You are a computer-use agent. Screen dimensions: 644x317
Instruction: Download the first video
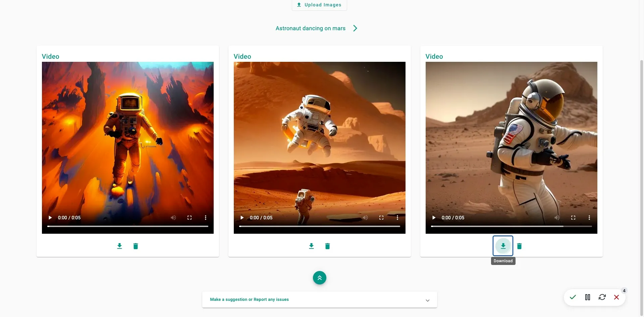pos(119,246)
